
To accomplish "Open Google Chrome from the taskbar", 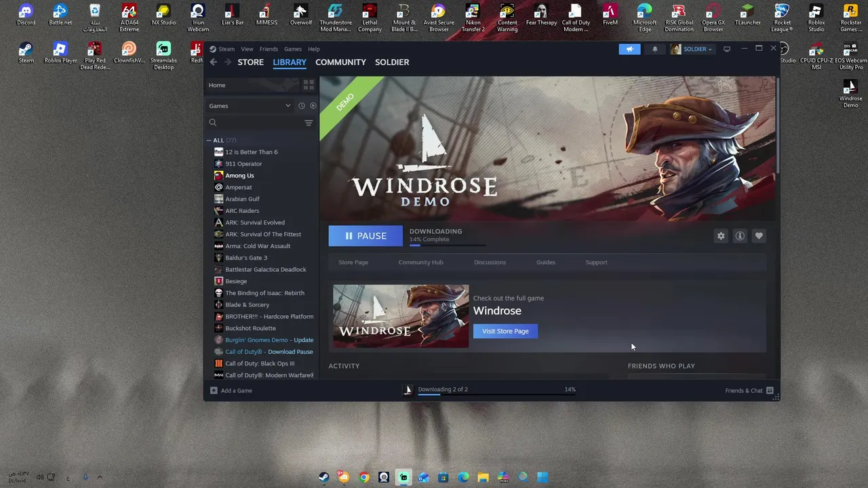I will click(x=364, y=477).
